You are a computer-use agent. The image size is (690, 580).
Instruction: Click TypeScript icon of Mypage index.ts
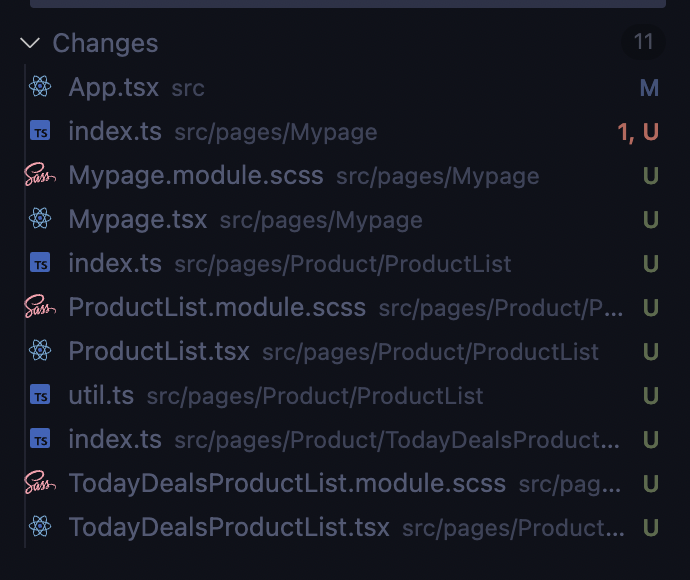[40, 131]
